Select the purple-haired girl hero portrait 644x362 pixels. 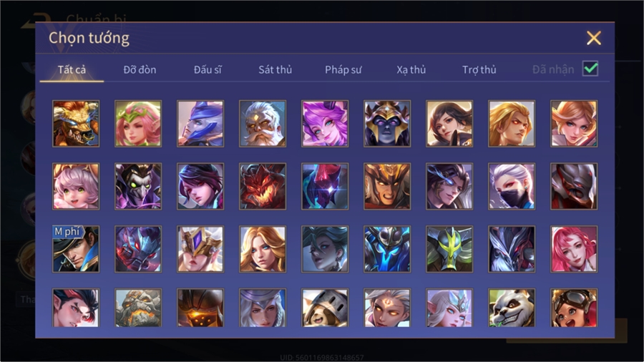click(x=325, y=124)
